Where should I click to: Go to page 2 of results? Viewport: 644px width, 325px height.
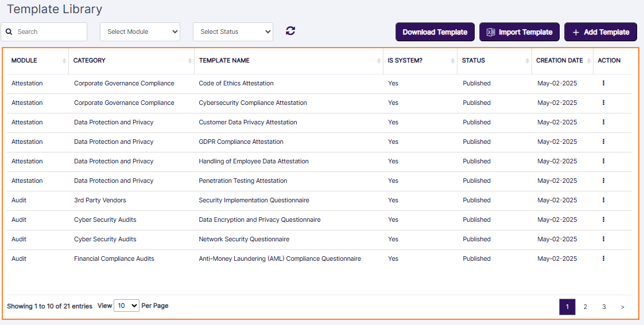click(x=585, y=307)
